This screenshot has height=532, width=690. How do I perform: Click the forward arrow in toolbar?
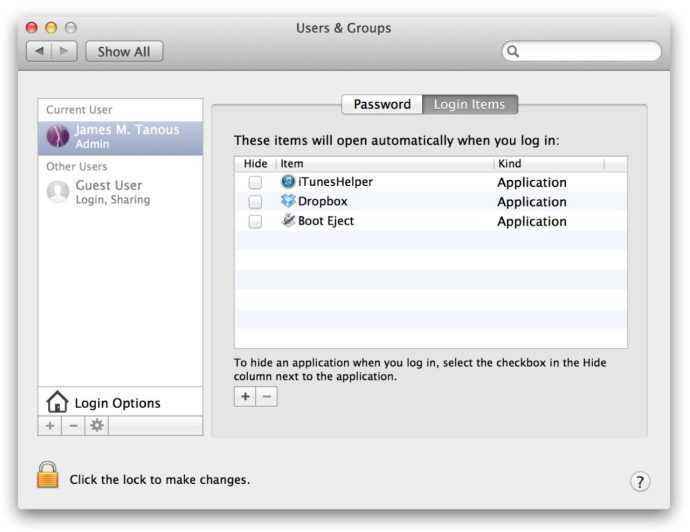64,51
